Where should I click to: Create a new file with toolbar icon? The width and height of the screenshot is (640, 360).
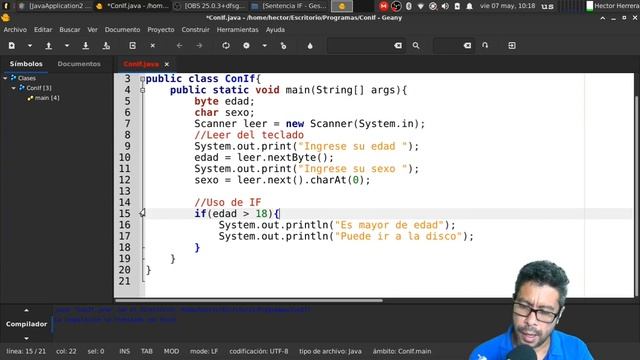pyautogui.click(x=11, y=46)
